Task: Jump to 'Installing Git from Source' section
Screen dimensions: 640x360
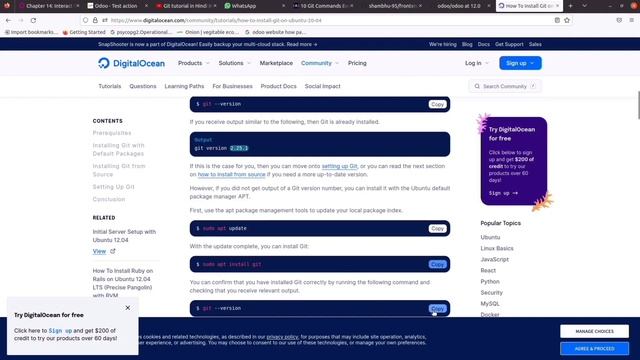Action: (119, 170)
